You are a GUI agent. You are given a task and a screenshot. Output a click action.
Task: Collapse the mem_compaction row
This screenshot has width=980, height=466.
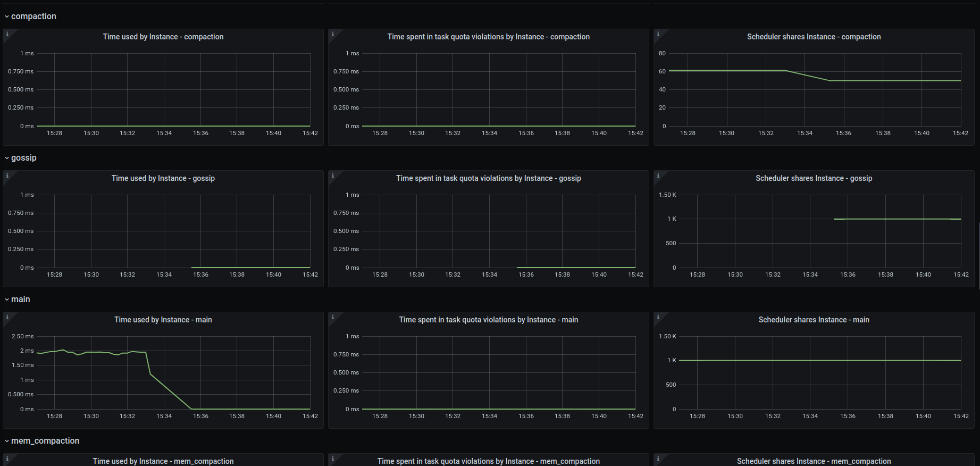[x=42, y=441]
